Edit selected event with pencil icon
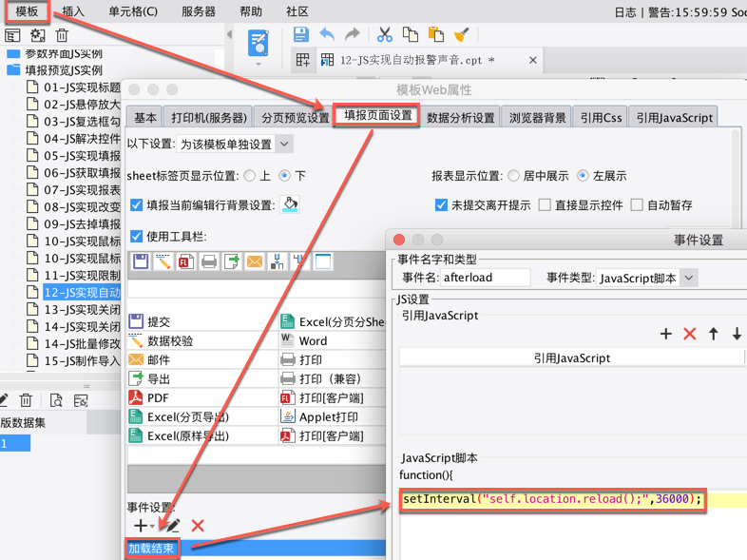 [x=172, y=526]
